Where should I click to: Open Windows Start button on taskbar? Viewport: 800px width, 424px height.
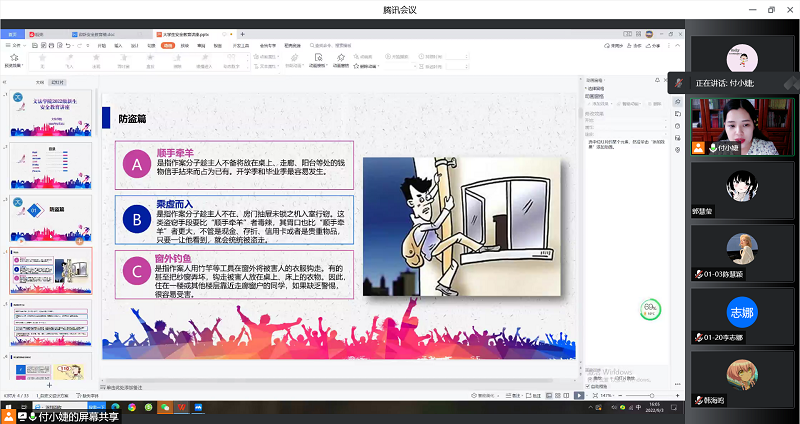[x=8, y=407]
